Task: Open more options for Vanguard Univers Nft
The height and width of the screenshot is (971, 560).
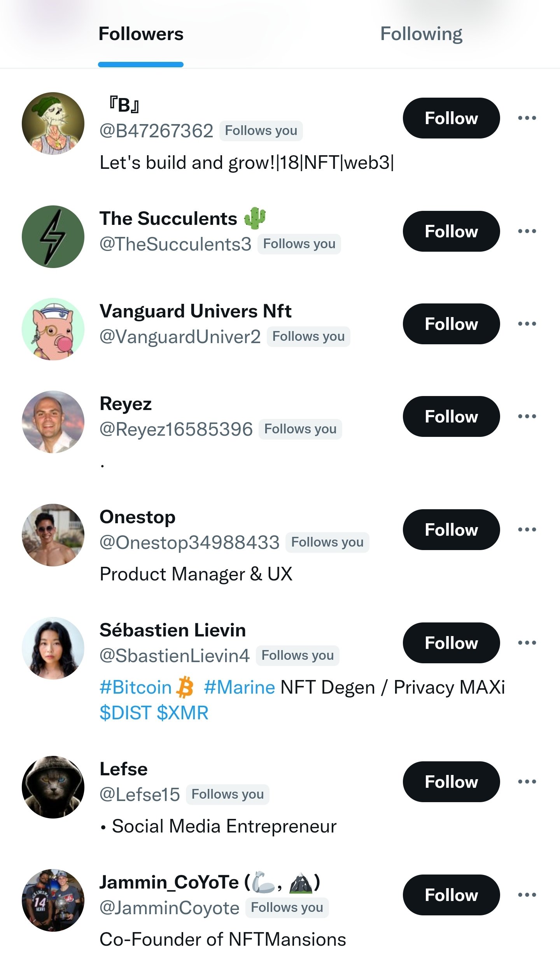Action: coord(527,324)
